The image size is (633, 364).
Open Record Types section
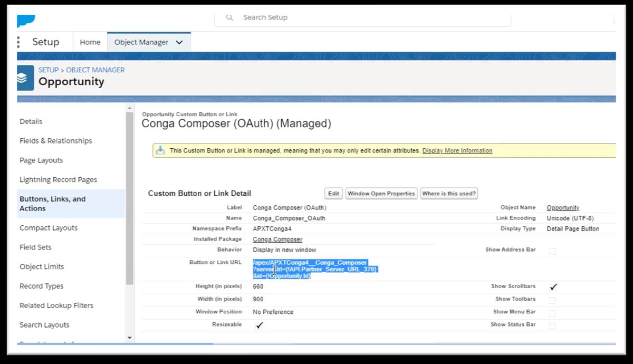42,286
